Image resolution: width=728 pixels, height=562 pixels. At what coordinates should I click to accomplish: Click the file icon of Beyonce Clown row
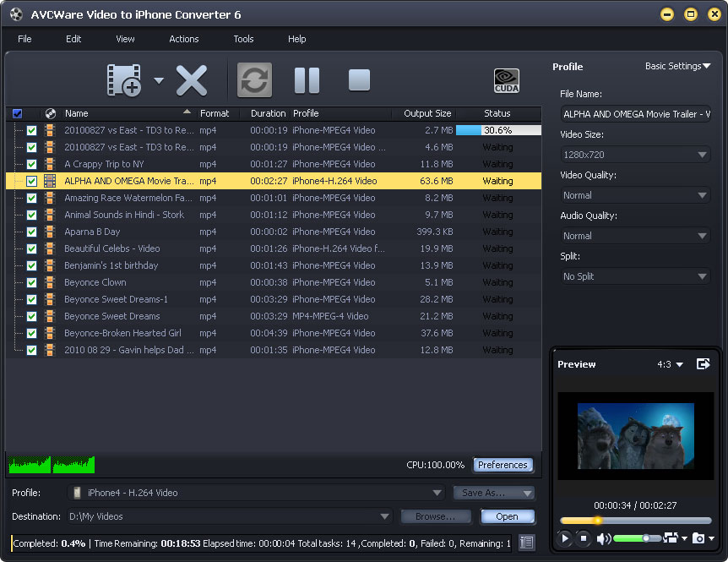click(x=50, y=282)
